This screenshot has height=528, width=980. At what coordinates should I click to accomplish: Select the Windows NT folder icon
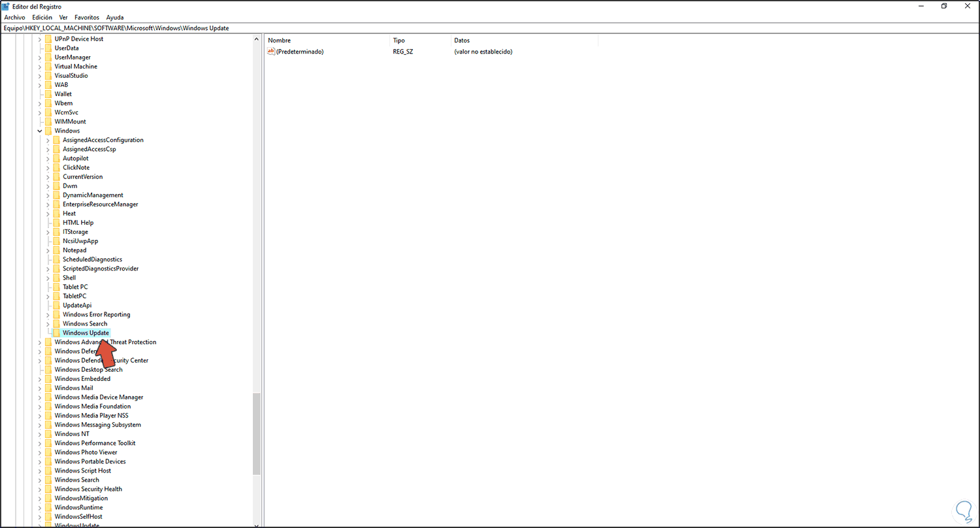[x=48, y=434]
